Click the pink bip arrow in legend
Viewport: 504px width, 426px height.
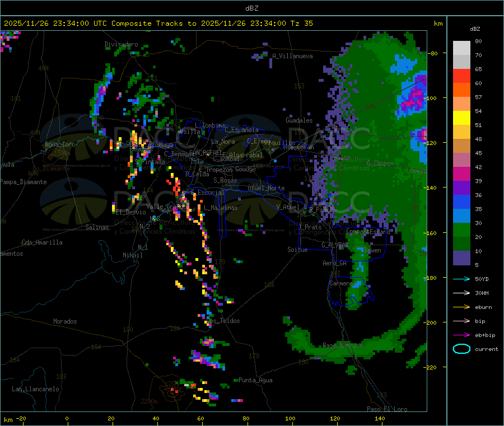tap(461, 321)
